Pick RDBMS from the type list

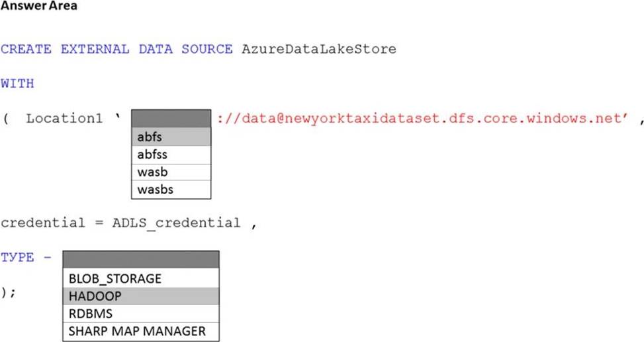click(141, 313)
